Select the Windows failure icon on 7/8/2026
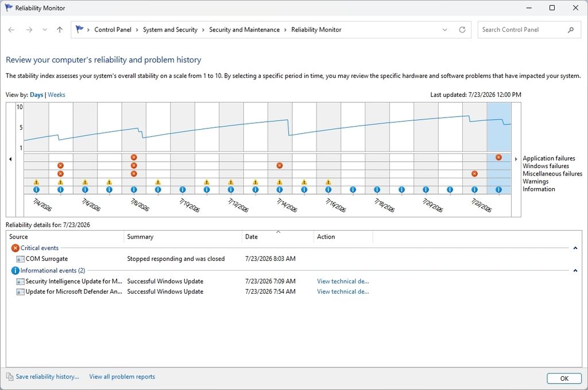Image resolution: width=588 pixels, height=390 pixels. click(134, 166)
